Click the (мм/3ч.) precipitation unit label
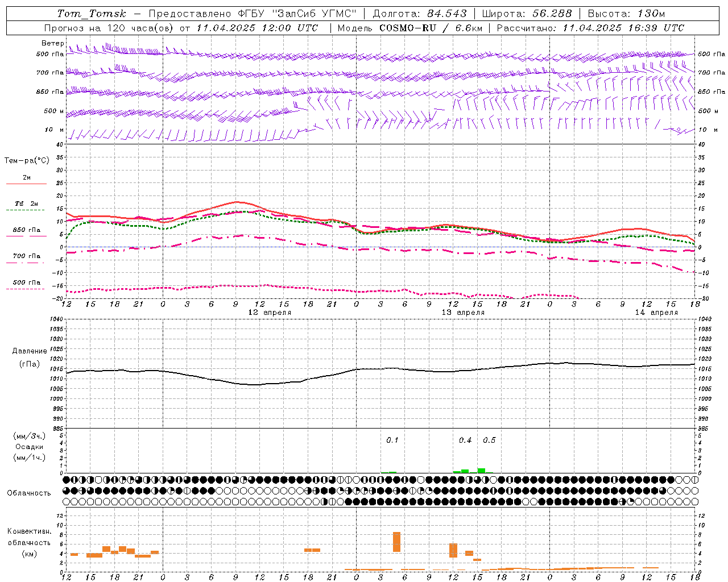 pyautogui.click(x=30, y=436)
